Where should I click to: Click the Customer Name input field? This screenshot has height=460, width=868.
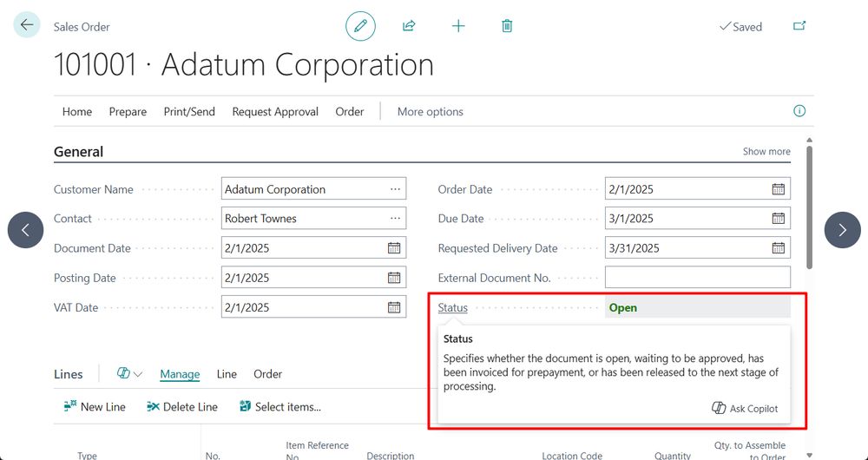click(313, 189)
